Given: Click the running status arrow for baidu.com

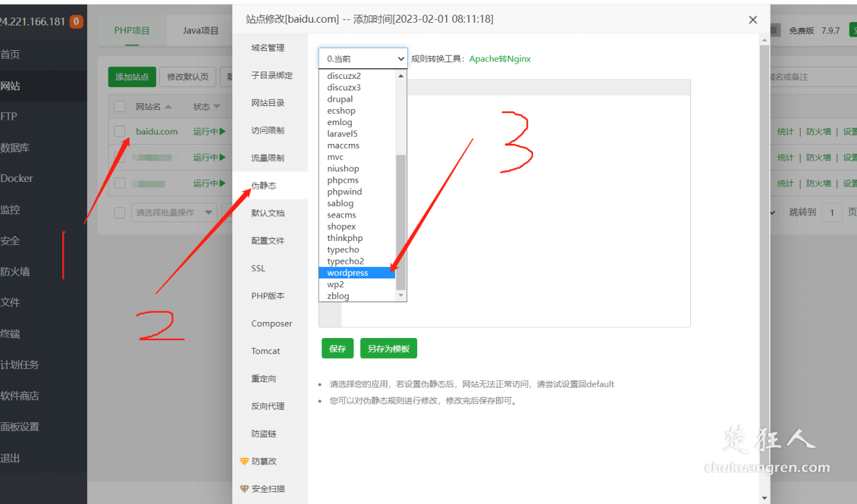Looking at the screenshot, I should click(222, 132).
